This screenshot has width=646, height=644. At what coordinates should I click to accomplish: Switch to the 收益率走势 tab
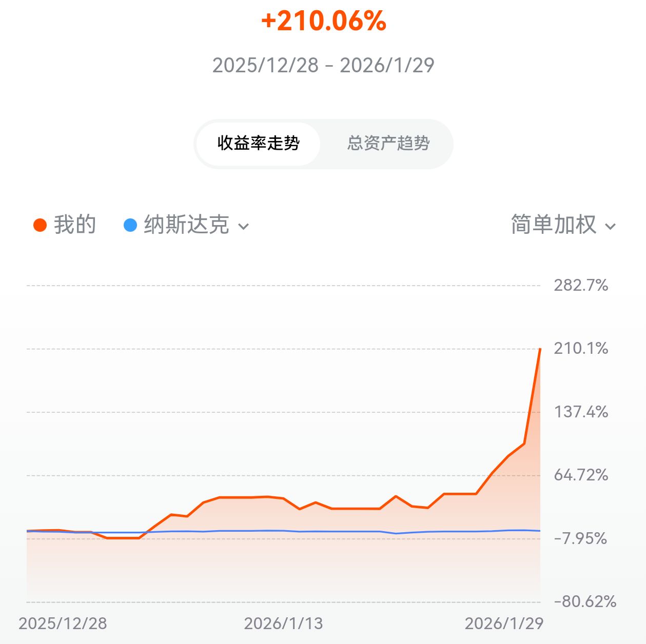[258, 143]
